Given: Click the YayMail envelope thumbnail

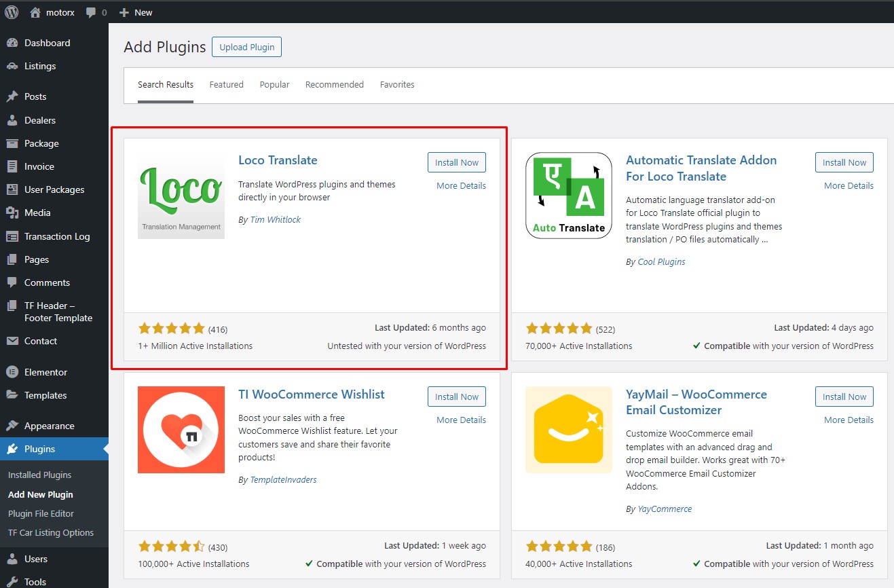Looking at the screenshot, I should [569, 430].
